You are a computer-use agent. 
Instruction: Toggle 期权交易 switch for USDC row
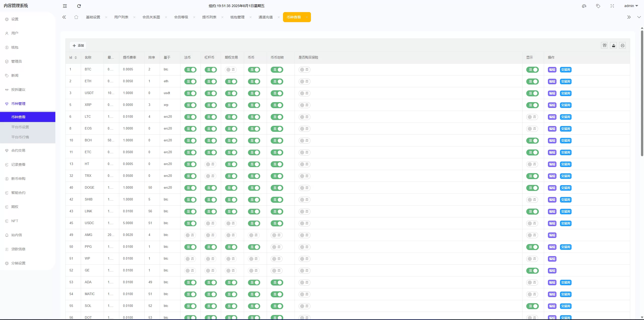click(x=231, y=223)
